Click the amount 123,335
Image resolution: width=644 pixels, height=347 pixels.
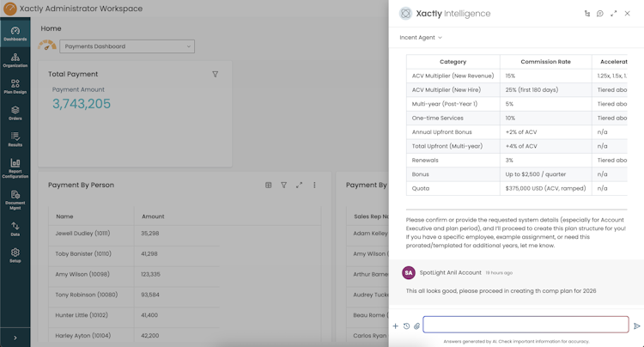click(150, 274)
